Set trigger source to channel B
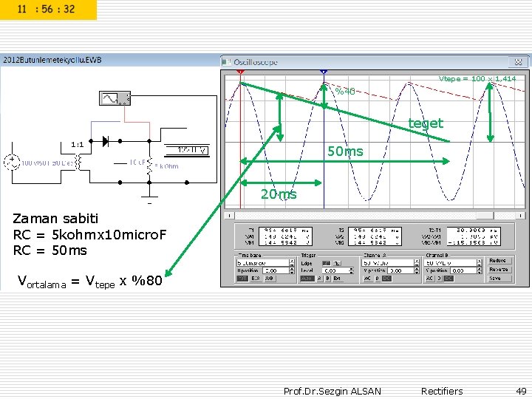The image size is (532, 399). click(328, 279)
